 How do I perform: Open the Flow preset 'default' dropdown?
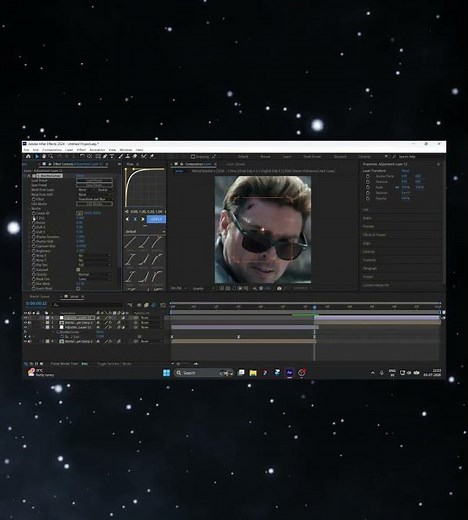[x=145, y=231]
